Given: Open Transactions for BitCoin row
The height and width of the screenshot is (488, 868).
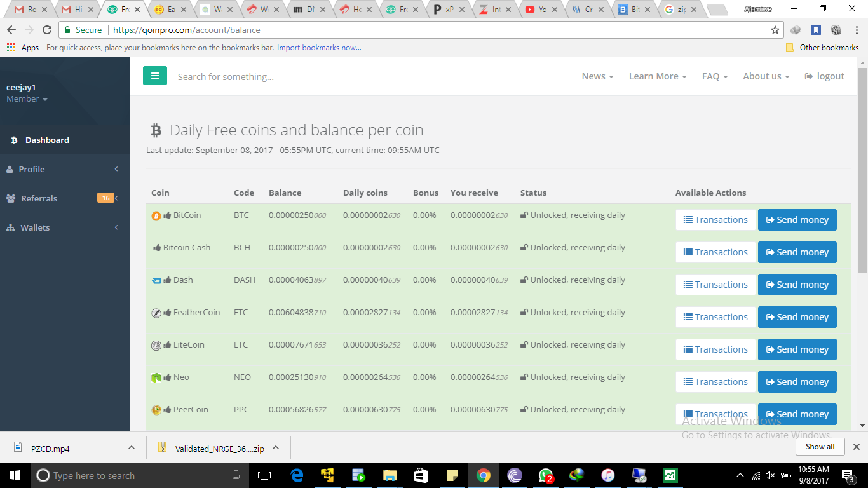Looking at the screenshot, I should (x=715, y=220).
